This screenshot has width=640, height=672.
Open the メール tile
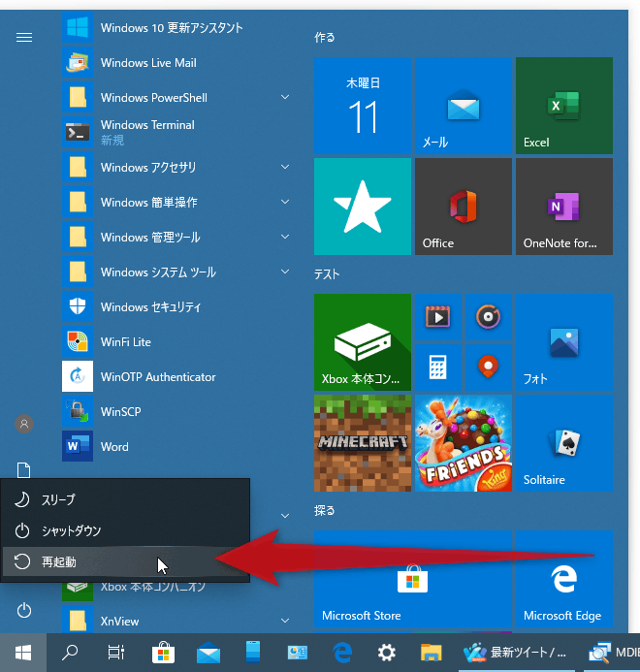coord(463,106)
